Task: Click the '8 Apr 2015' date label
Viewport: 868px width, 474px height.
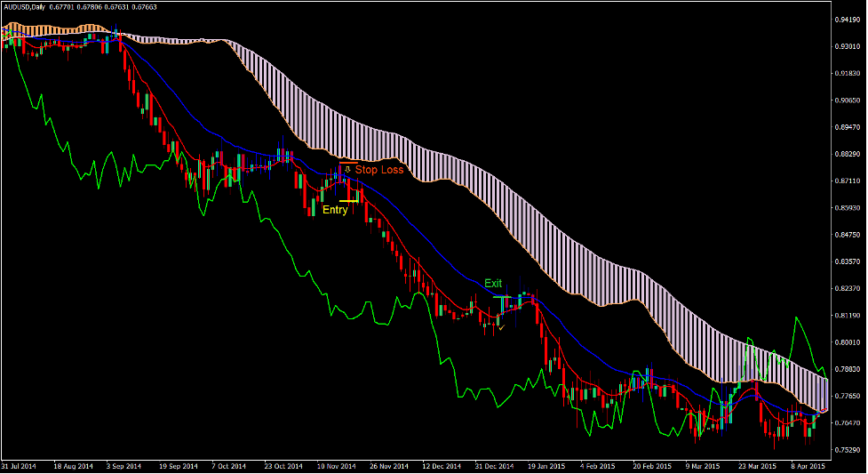Action: pyautogui.click(x=808, y=466)
